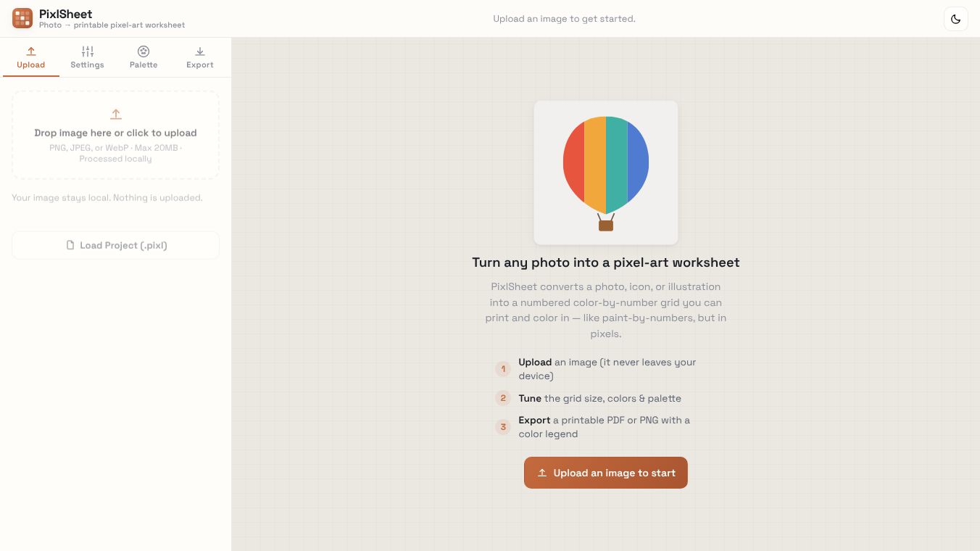Click the sliders icon above Settings
This screenshot has width=980, height=551.
(88, 51)
